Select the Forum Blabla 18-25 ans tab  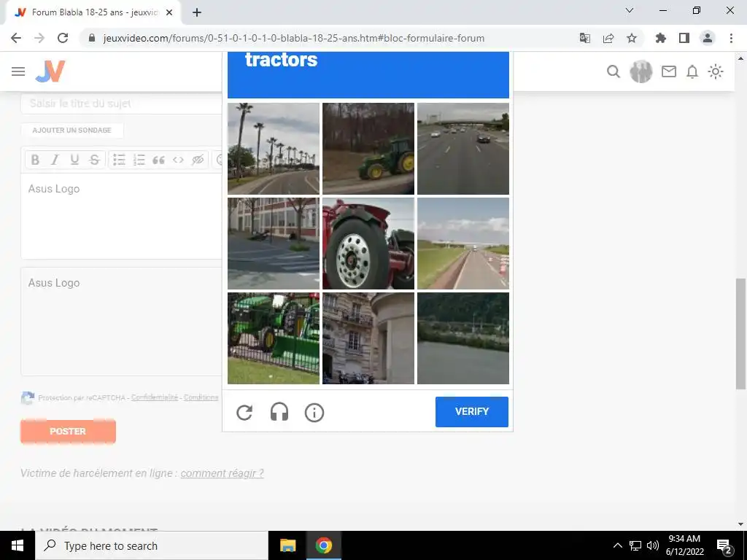point(93,13)
